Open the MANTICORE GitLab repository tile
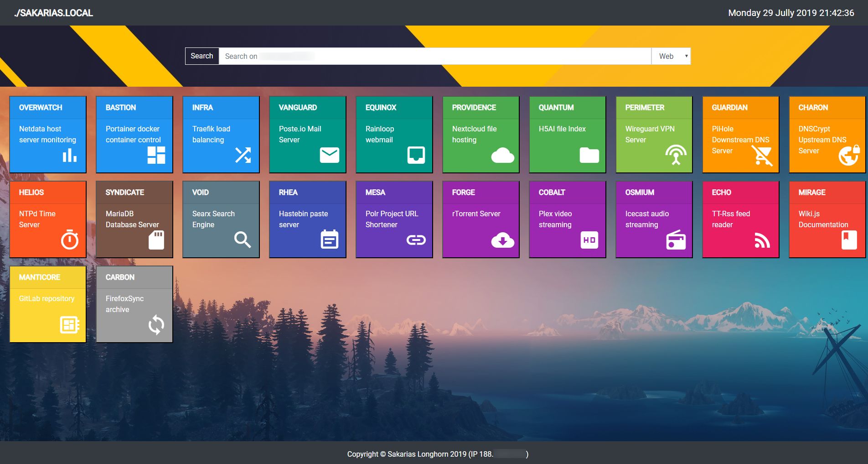This screenshot has width=868, height=464. 47,303
